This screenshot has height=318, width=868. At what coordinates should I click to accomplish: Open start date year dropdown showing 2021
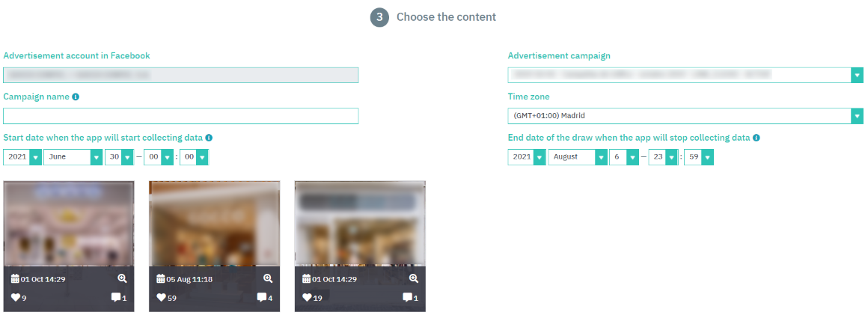(22, 157)
